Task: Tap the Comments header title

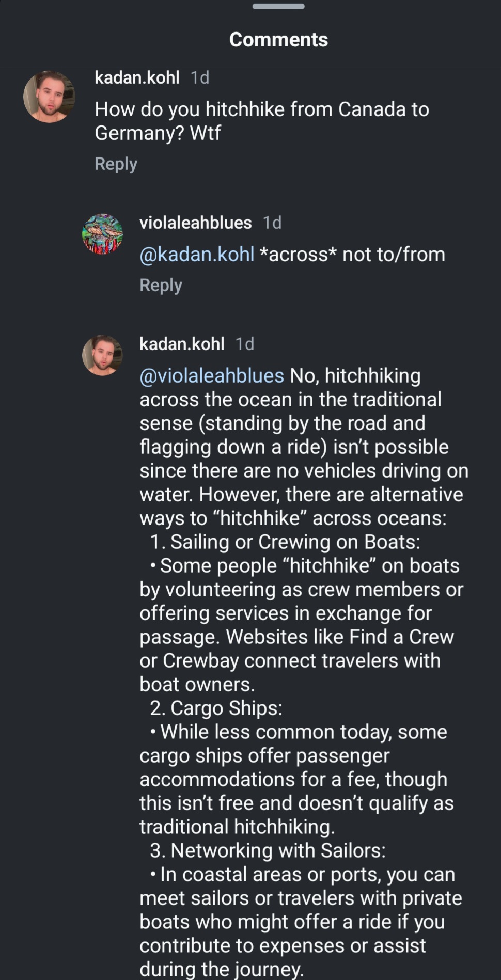Action: click(278, 40)
